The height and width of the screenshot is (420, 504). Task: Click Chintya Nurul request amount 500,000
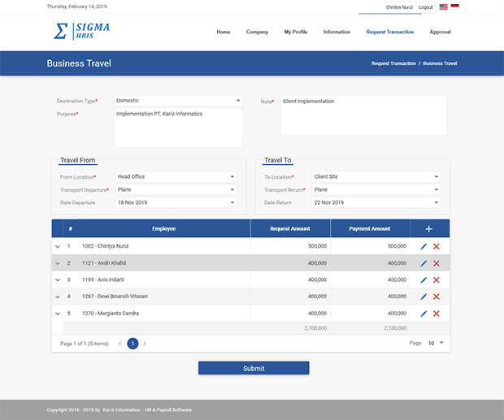317,246
